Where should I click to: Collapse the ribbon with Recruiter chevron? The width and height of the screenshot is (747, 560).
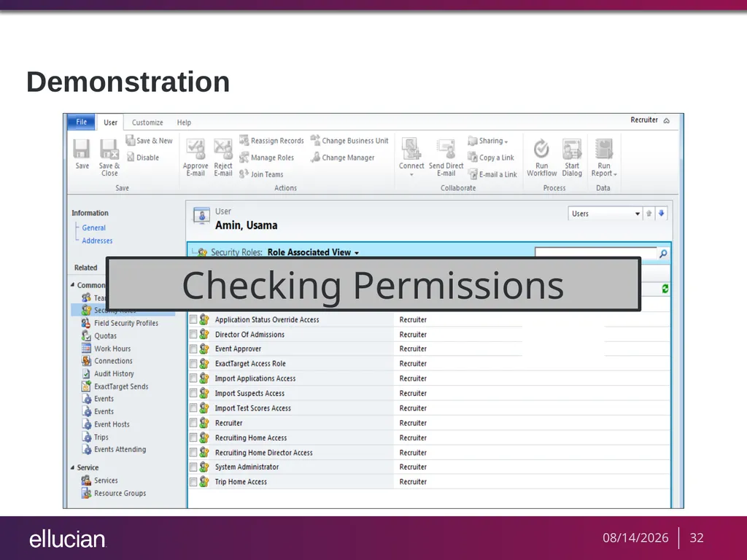667,120
